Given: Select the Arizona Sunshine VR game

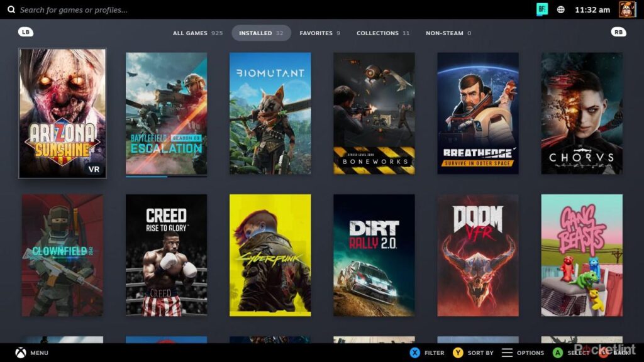Looking at the screenshot, I should 62,113.
